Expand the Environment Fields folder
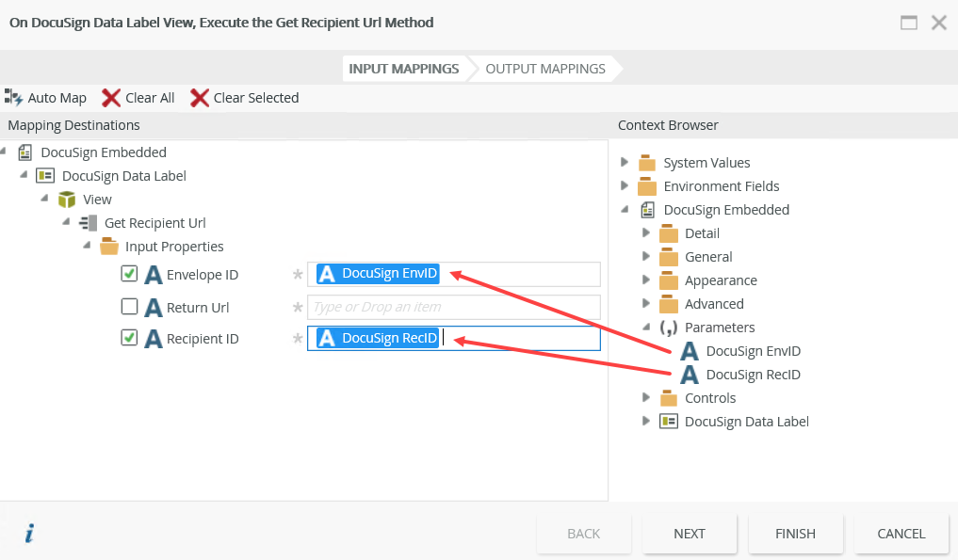This screenshot has height=560, width=958. click(625, 185)
